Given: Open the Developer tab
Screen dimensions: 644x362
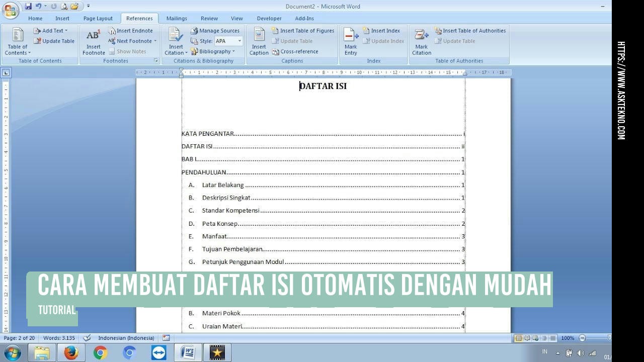Looking at the screenshot, I should pos(269,19).
